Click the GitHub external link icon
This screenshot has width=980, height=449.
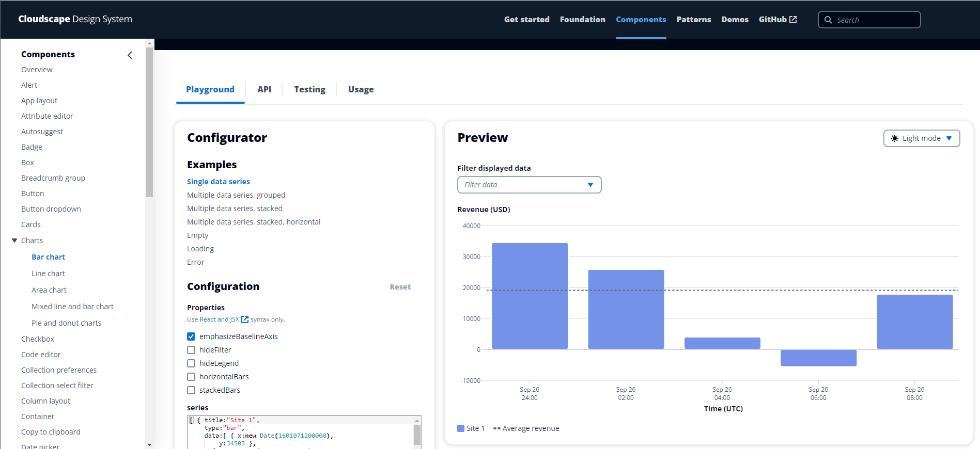793,20
